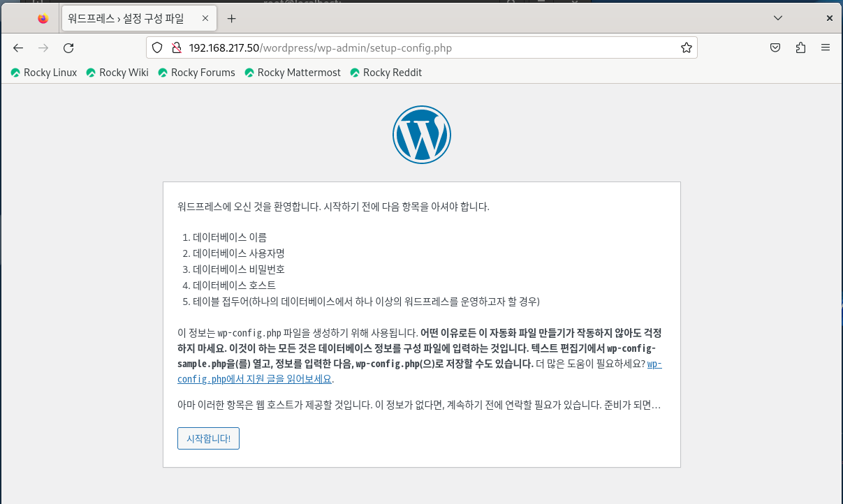The width and height of the screenshot is (843, 504).
Task: Reload the current page
Action: [68, 47]
